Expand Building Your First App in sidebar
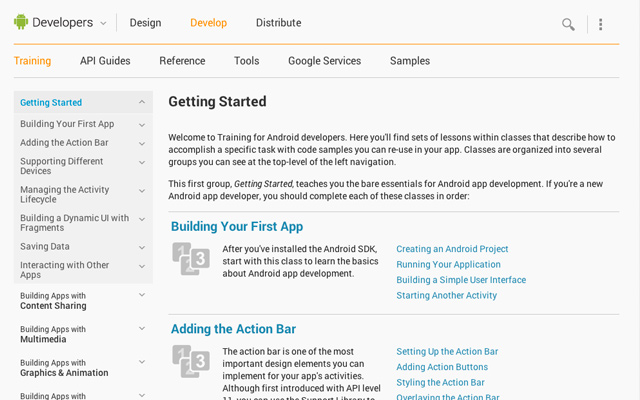The image size is (640, 400). pos(142,125)
